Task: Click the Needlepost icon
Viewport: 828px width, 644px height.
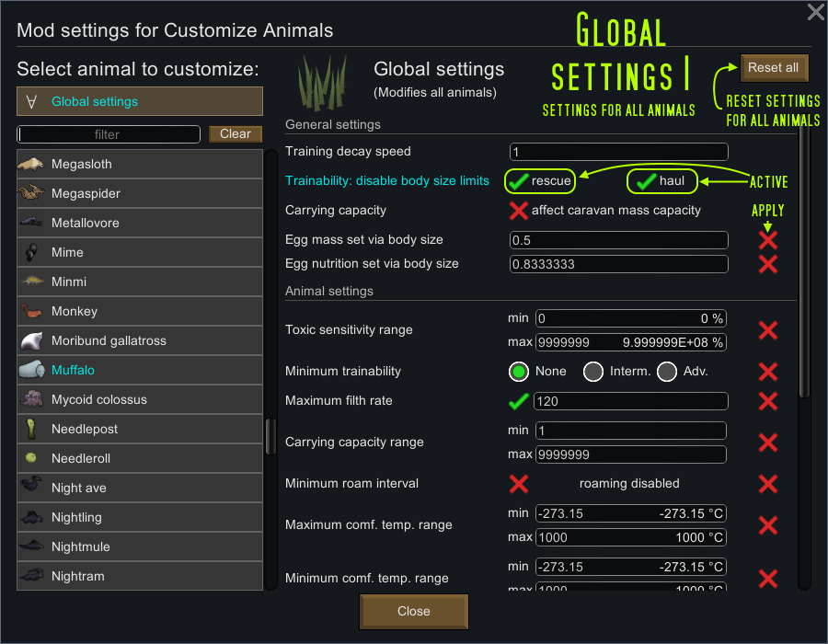Action: (x=31, y=429)
